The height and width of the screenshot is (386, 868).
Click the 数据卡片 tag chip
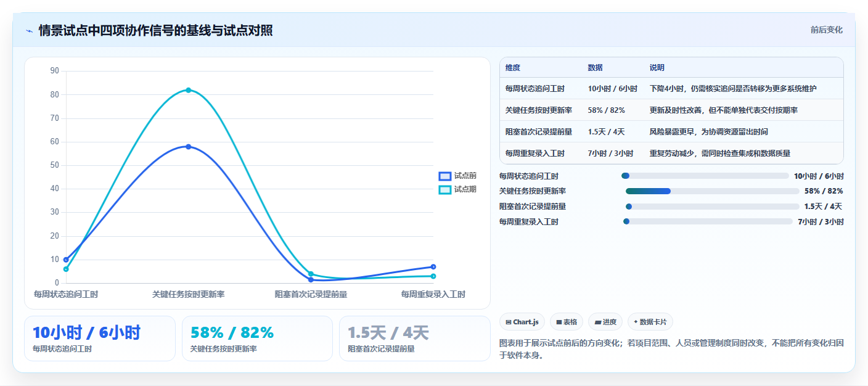click(650, 322)
